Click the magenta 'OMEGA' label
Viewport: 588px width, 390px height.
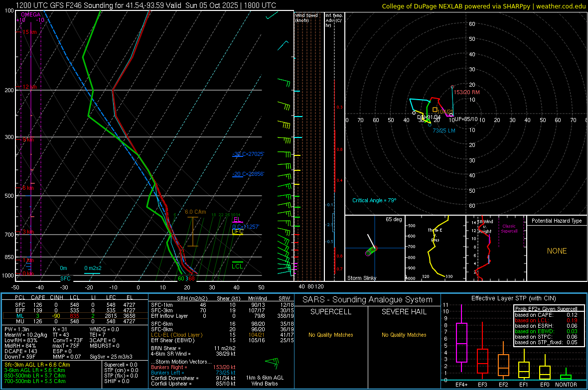31,14
